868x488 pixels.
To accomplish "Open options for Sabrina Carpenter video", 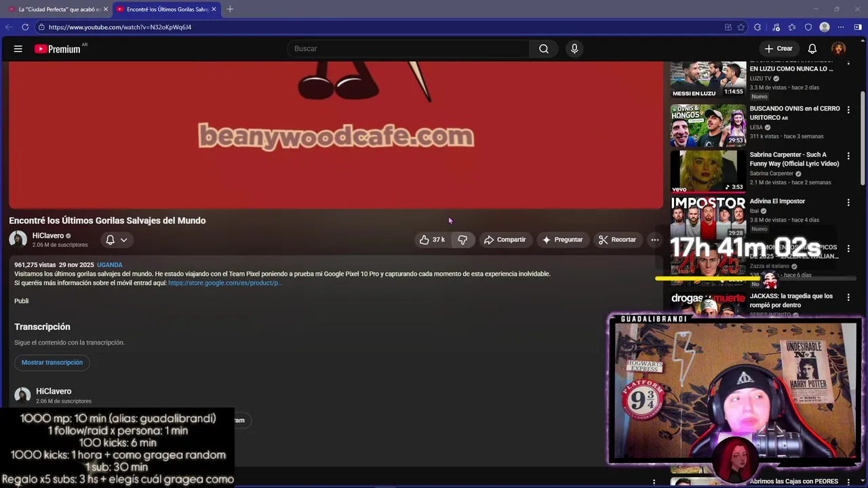I will coord(848,155).
